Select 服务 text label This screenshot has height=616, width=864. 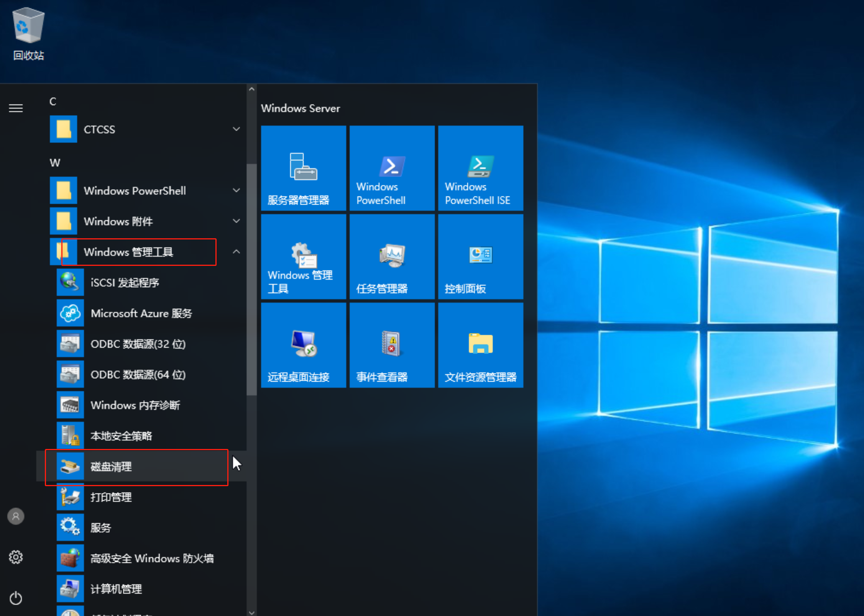tap(101, 528)
